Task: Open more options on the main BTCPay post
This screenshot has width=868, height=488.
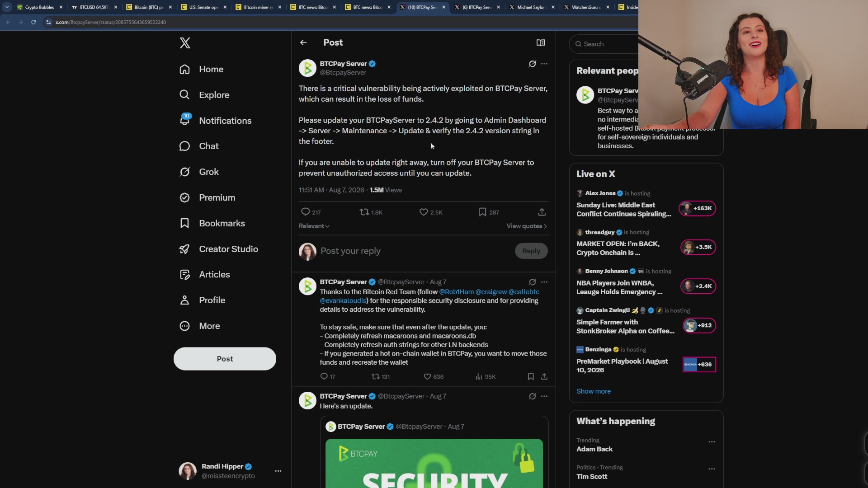Action: [x=544, y=64]
